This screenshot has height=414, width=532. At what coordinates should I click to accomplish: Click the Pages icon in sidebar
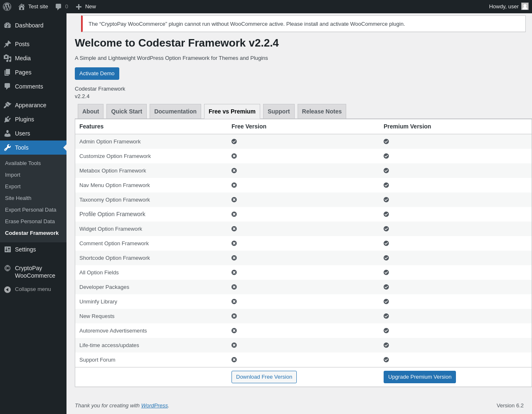pos(7,72)
